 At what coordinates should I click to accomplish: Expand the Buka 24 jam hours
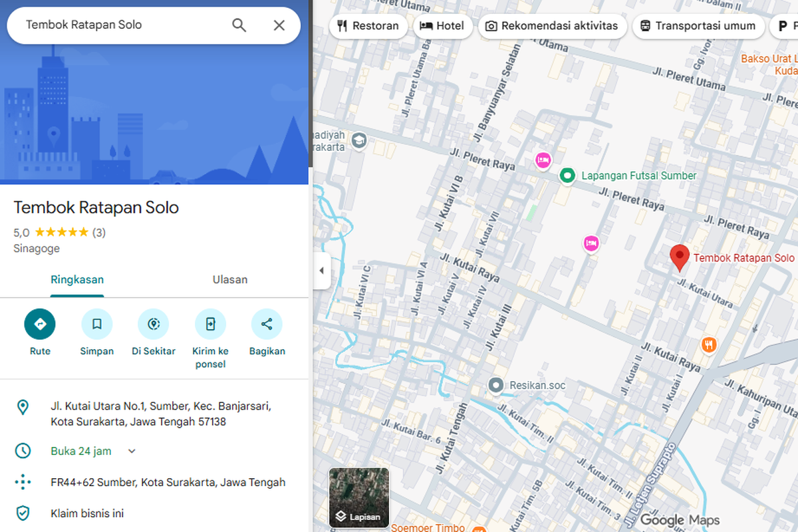pos(131,451)
